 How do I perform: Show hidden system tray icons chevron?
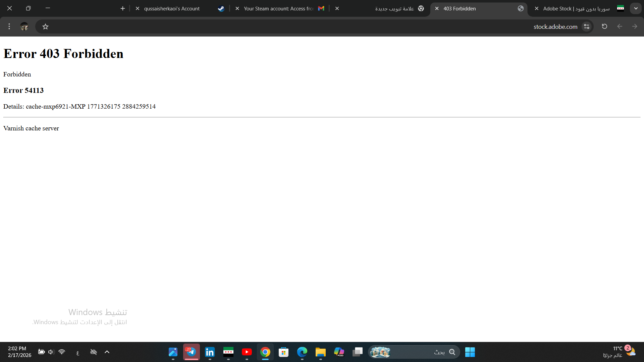click(x=107, y=352)
